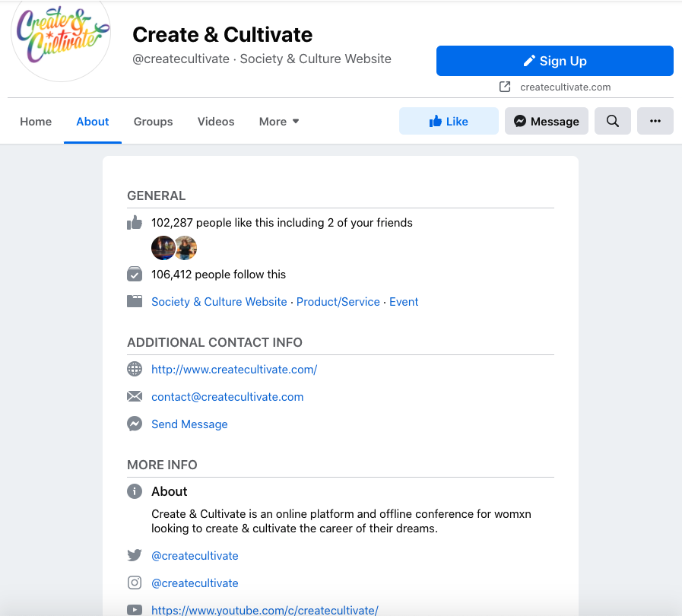Expand the More dropdown menu

coord(279,122)
